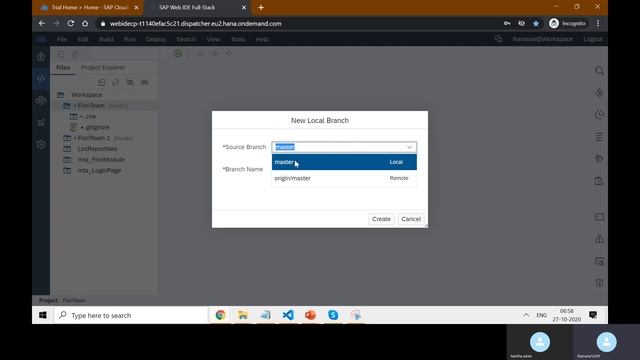Click the password key icon in address bar
This screenshot has height=360, width=640.
point(507,24)
